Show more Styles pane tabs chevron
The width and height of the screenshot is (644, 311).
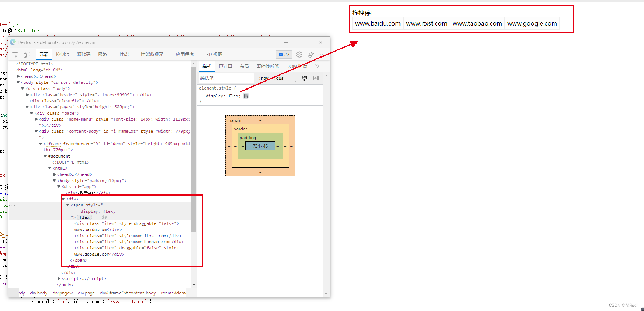(x=317, y=66)
